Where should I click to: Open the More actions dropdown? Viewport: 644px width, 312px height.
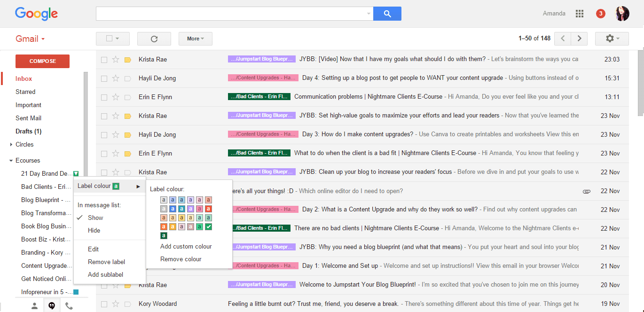196,39
